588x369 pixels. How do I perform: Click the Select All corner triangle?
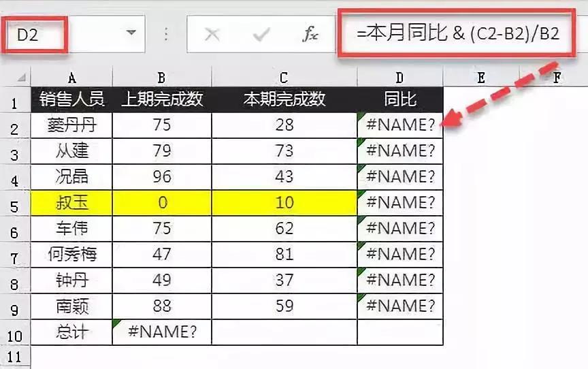tap(21, 78)
